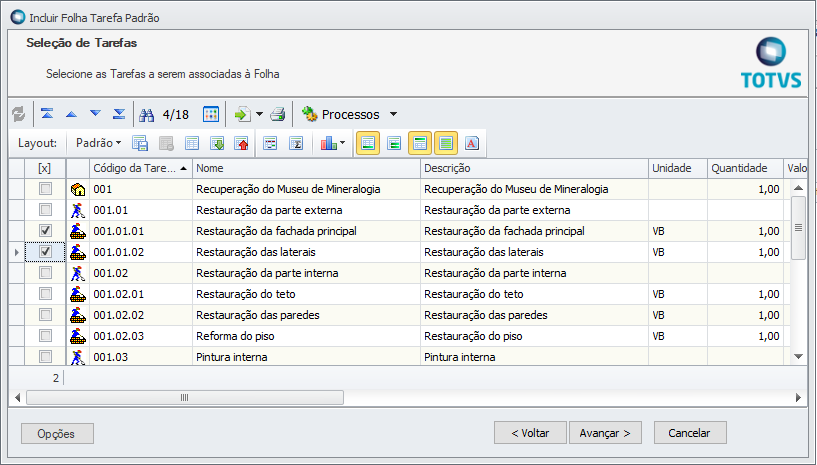Click the save layout disk icon
This screenshot has height=465, width=817.
pyautogui.click(x=140, y=143)
